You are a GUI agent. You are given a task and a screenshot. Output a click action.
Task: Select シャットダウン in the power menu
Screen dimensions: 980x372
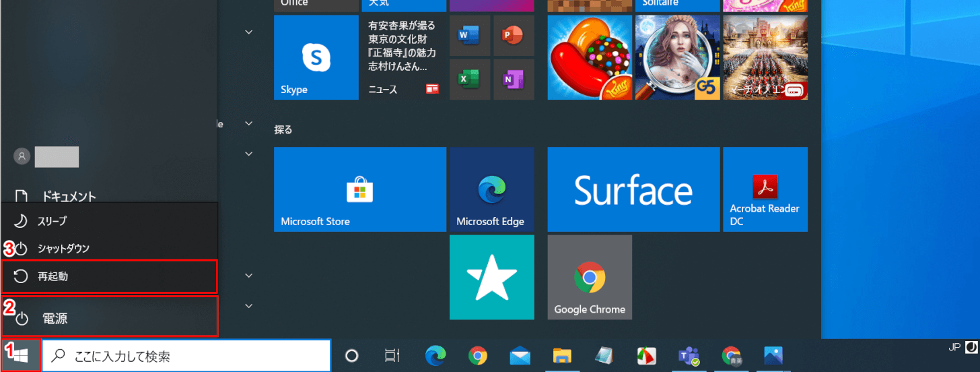(x=109, y=249)
